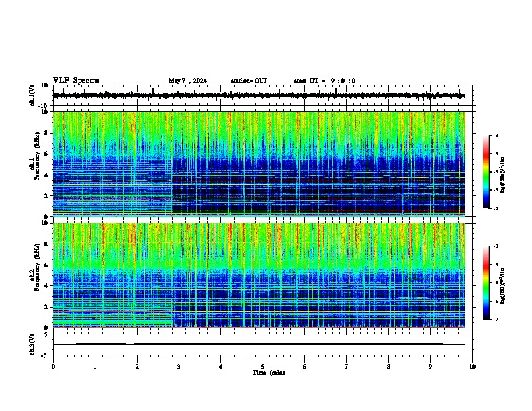Click the "6" kHz tick of ch.2 spectrogram
The width and height of the screenshot is (532, 411).
tap(46, 265)
